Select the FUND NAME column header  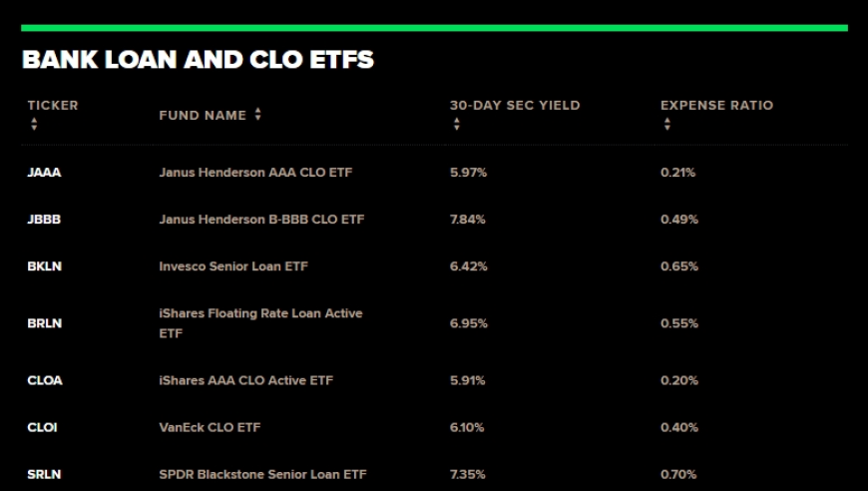(203, 115)
